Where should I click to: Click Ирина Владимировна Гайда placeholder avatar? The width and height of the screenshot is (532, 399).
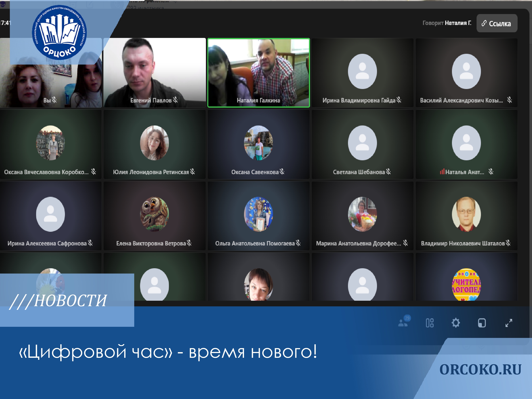coord(362,71)
